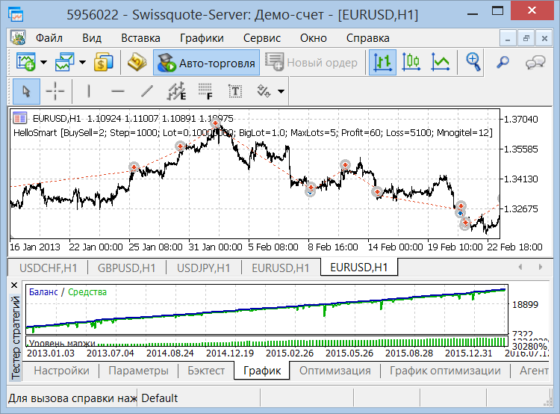Expand the new chart dropdown arrow
This screenshot has height=414, width=560.
coord(44,63)
